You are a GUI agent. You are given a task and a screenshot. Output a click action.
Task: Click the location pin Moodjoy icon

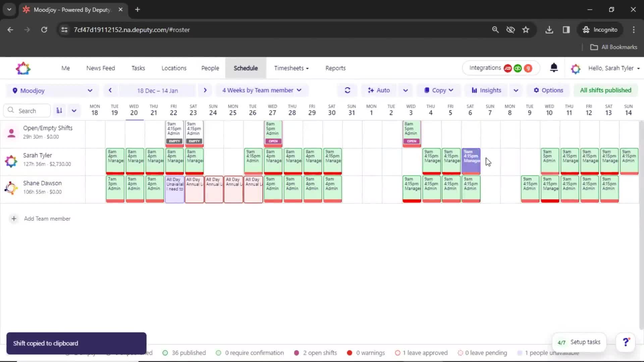click(x=15, y=90)
